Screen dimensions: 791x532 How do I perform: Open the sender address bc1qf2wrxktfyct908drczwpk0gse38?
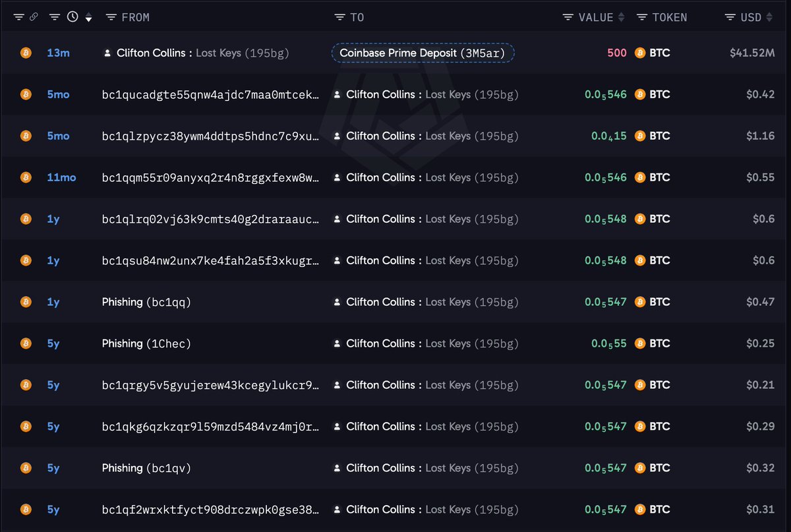click(211, 510)
